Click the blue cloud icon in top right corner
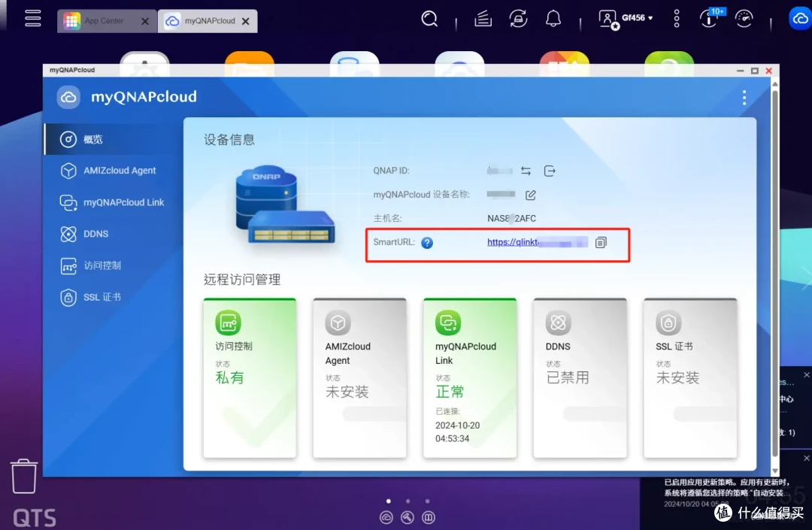Screen dimensions: 812x530 pos(800,19)
